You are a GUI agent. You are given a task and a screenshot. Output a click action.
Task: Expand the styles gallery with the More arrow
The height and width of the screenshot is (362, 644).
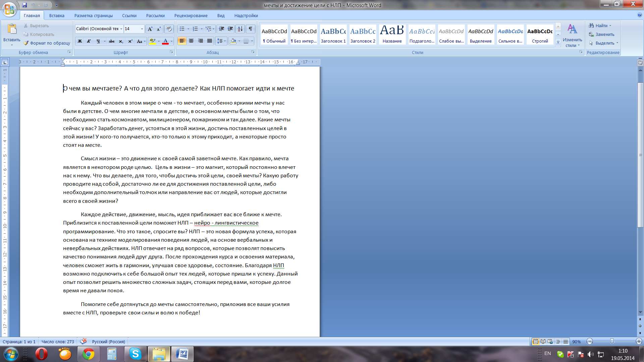point(558,42)
